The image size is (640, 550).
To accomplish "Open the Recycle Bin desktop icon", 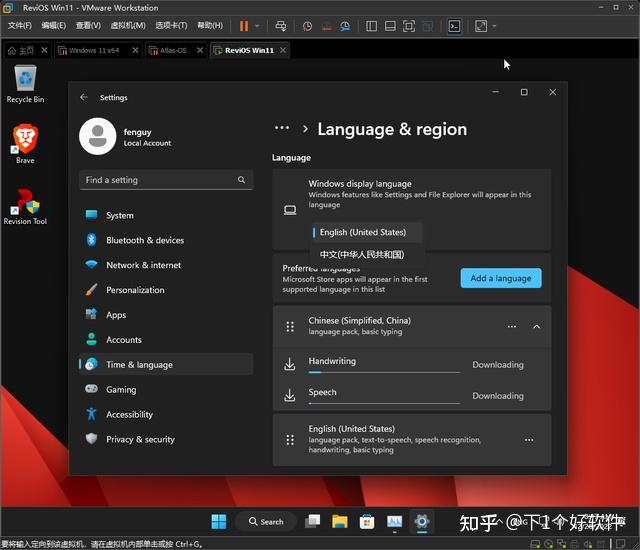I will 25,84.
